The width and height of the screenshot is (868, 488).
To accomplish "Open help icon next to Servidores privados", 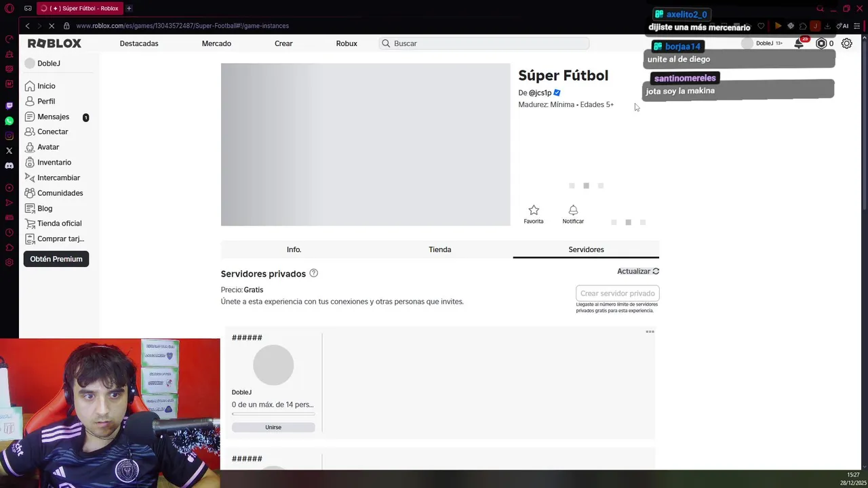I will click(x=313, y=273).
